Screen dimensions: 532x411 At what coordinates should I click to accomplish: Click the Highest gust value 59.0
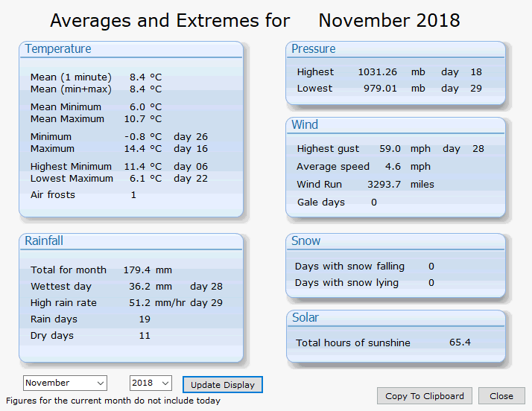(390, 149)
